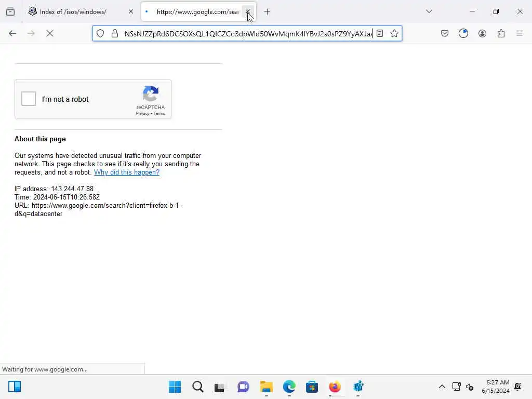Viewport: 532px width, 399px height.
Task: Toggle reader view in the address bar
Action: click(380, 33)
